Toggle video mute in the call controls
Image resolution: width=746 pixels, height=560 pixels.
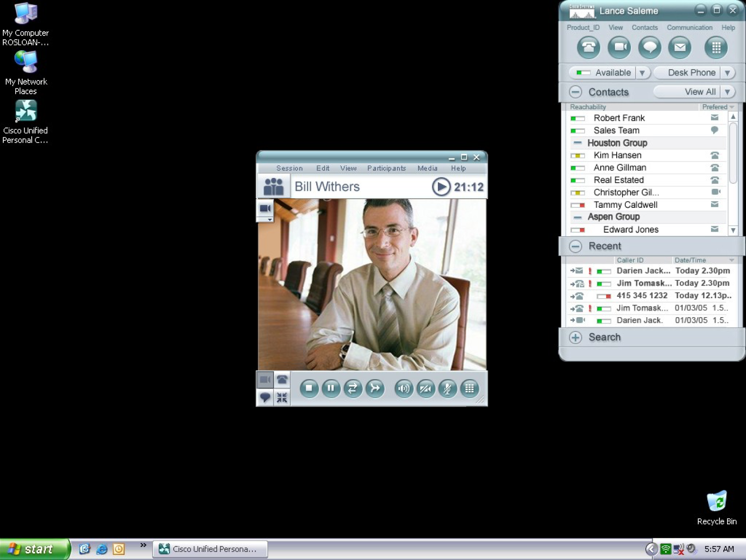[x=426, y=389]
